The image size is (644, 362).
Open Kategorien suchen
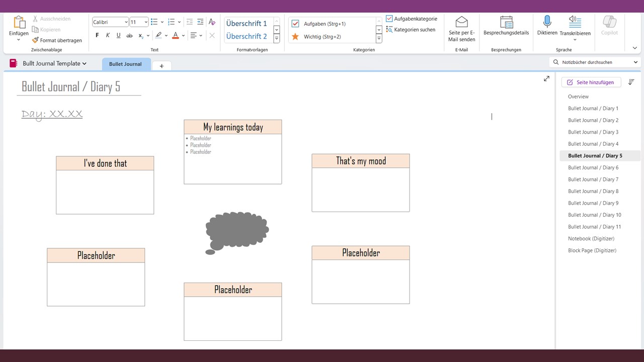(x=411, y=30)
